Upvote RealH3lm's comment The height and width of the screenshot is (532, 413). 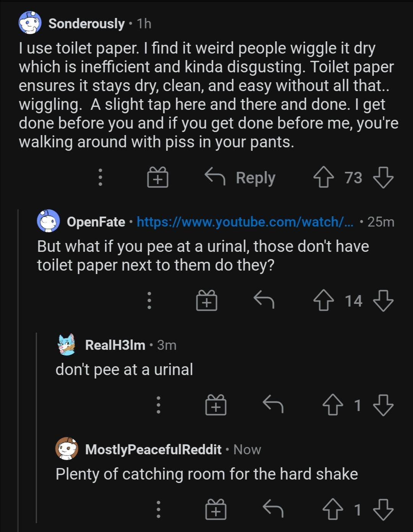tap(332, 405)
